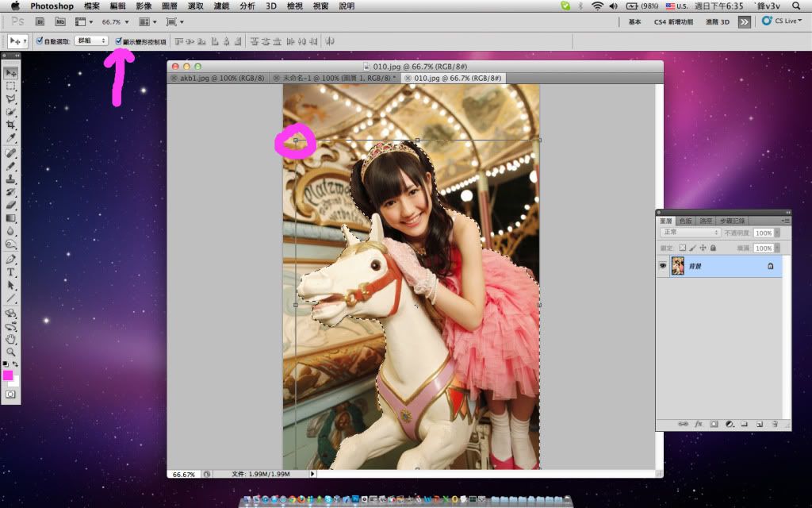The image size is (812, 508).
Task: Select the Crop tool in the toolbox
Action: (11, 125)
